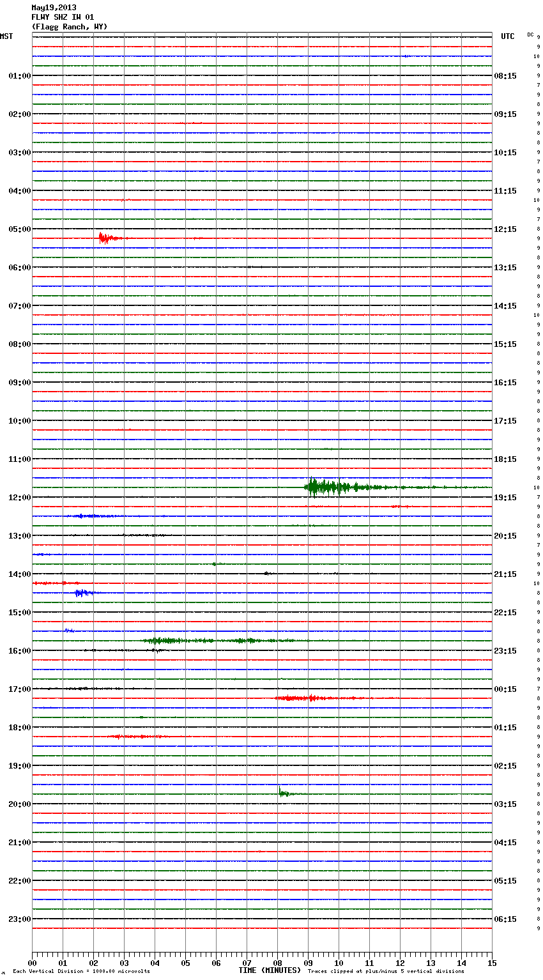Click the 03:15 UTC time label
The width and height of the screenshot is (543, 980).
505,804
